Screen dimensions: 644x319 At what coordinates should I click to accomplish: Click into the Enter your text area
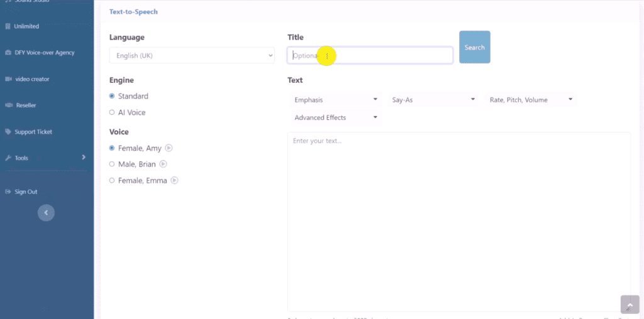(458, 222)
